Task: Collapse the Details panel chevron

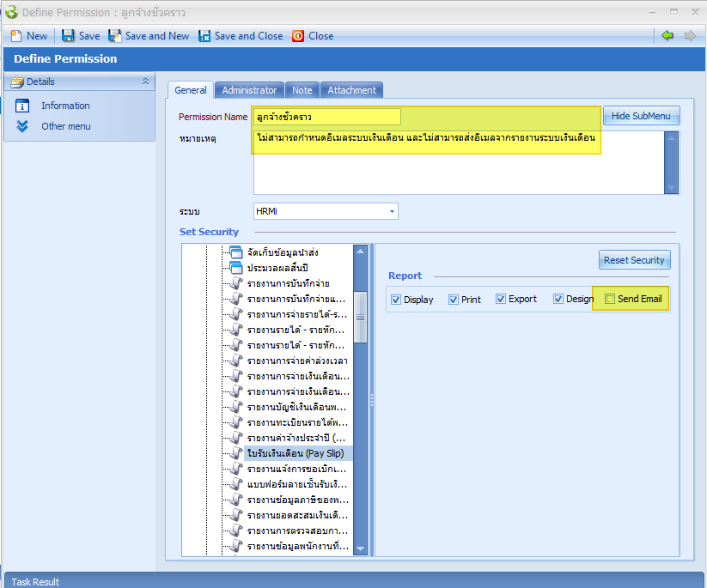Action: 145,82
